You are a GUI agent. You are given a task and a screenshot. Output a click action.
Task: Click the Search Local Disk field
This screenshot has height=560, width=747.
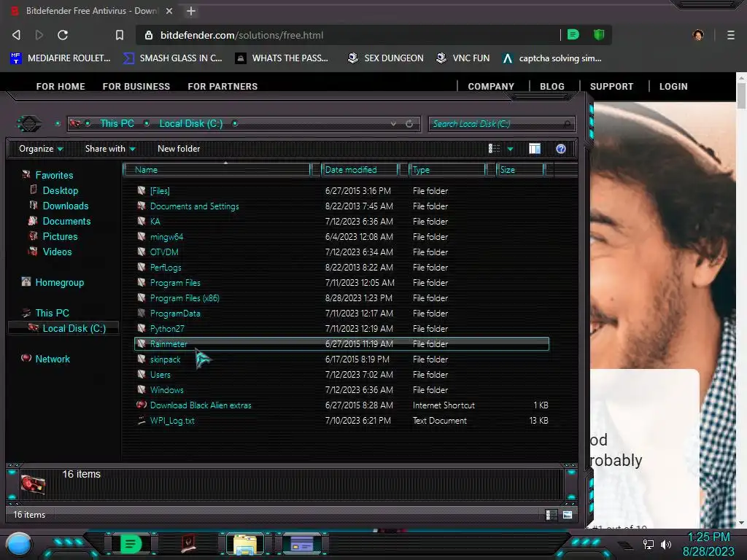coord(502,124)
